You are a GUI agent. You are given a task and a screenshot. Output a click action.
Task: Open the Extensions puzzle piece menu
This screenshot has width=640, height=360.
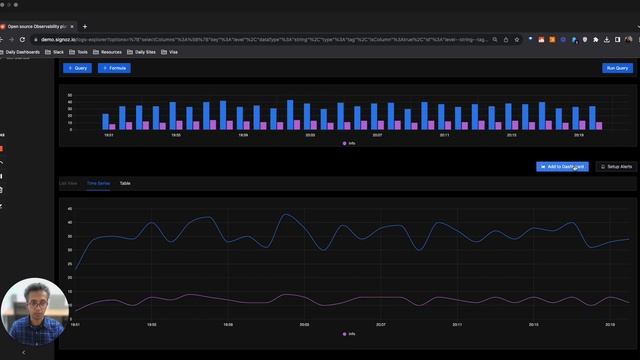coord(596,40)
